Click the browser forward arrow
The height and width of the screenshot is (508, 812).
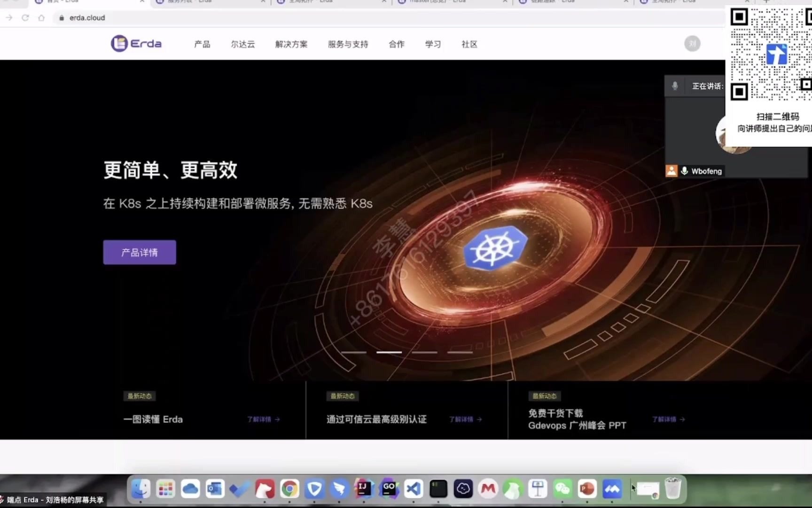[9, 18]
